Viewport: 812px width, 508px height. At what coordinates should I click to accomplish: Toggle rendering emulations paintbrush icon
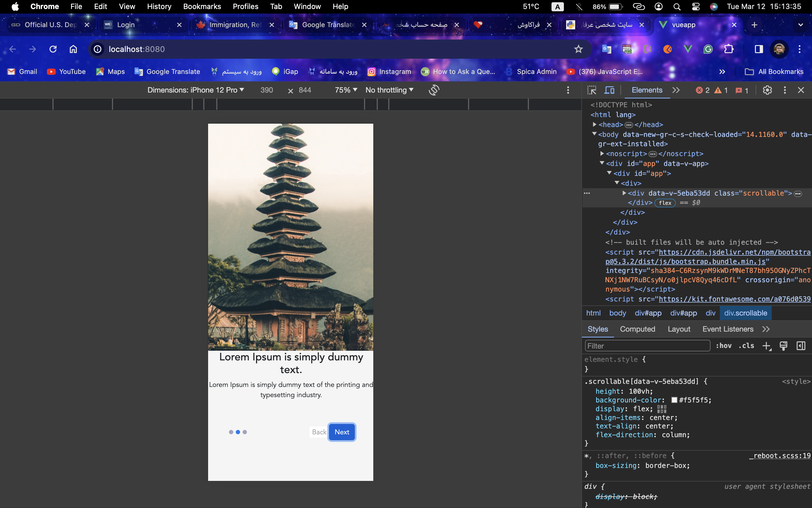coord(784,346)
